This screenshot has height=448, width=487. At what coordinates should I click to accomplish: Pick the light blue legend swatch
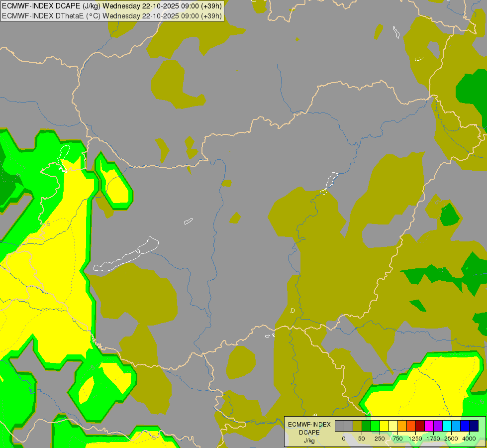click(456, 426)
